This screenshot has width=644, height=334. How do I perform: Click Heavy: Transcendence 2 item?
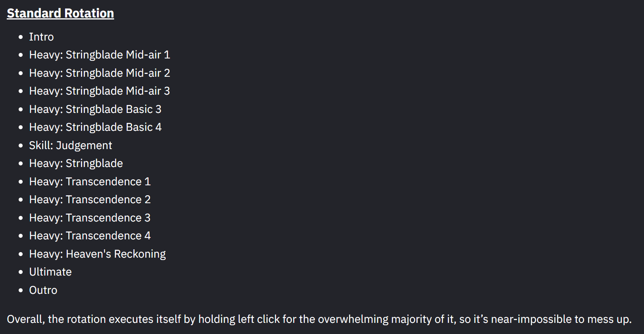90,200
